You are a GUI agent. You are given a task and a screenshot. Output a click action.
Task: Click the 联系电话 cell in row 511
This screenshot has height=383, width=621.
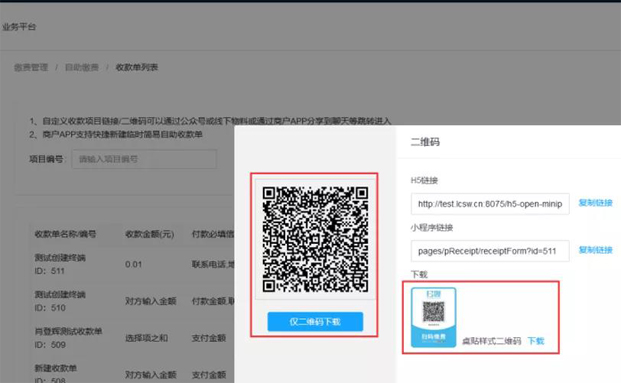pos(213,264)
